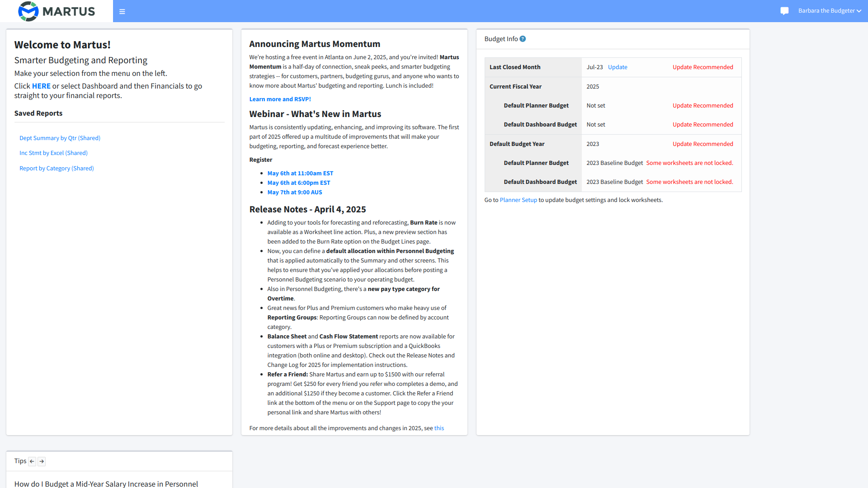
Task: Click the Martus logo
Action: click(x=57, y=11)
